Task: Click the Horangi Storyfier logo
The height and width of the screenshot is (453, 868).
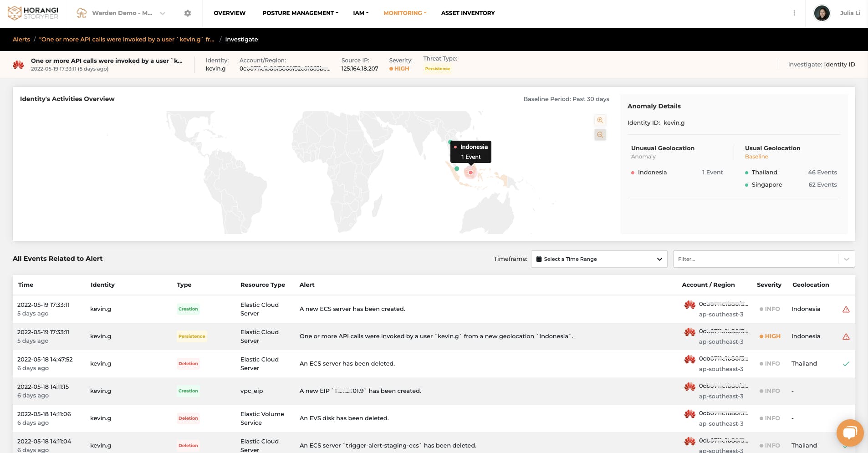Action: [33, 13]
